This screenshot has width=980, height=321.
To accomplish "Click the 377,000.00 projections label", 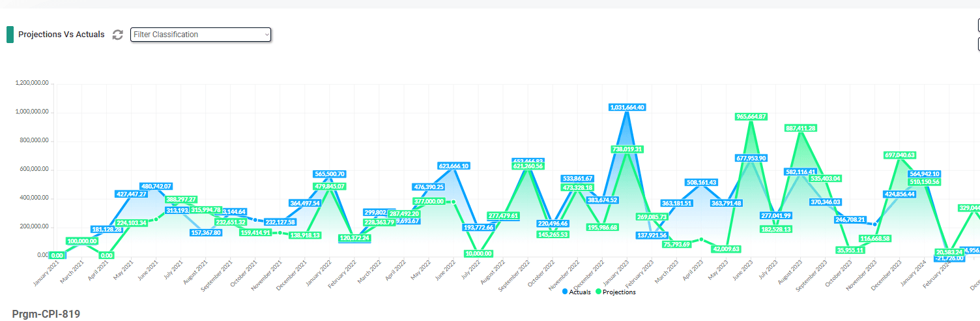I will coord(429,202).
